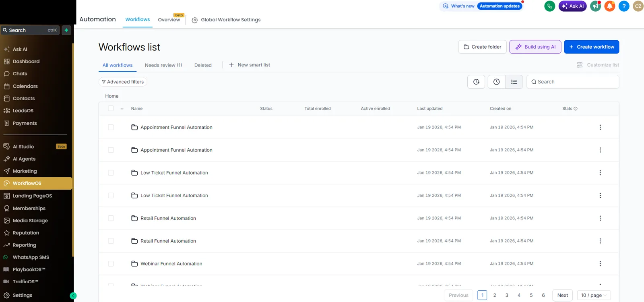Click the blue help question mark icon
The width and height of the screenshot is (644, 302).
click(624, 6)
